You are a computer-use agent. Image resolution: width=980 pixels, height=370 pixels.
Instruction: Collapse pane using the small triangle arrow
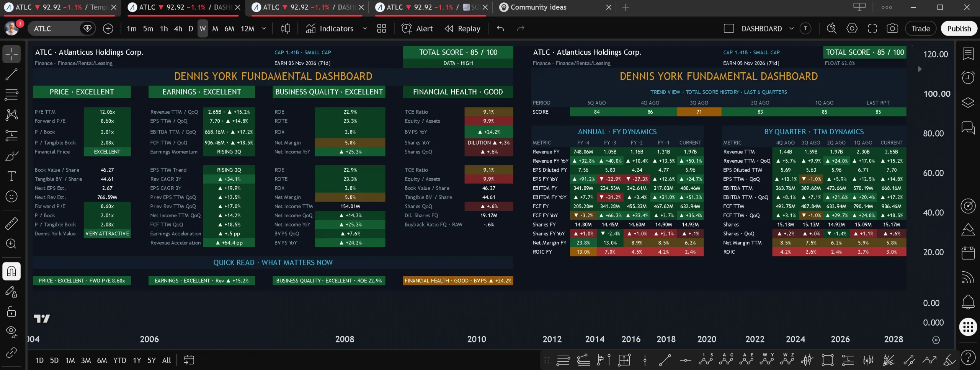920,69
